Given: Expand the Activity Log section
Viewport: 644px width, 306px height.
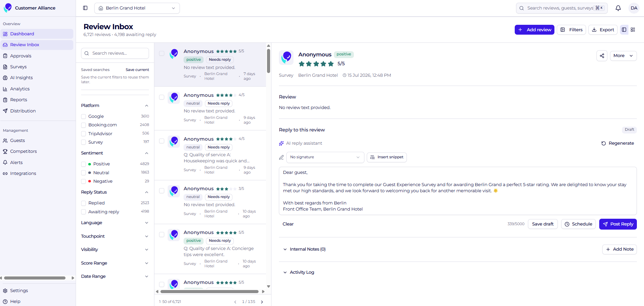Looking at the screenshot, I should point(299,272).
